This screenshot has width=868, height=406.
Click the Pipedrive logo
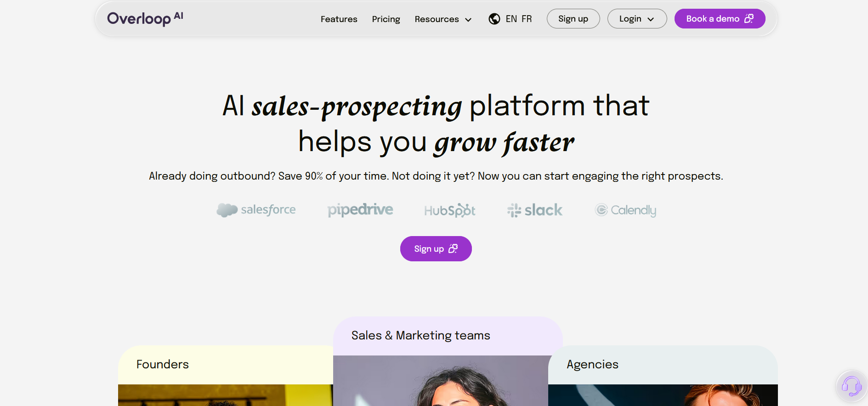[360, 210]
